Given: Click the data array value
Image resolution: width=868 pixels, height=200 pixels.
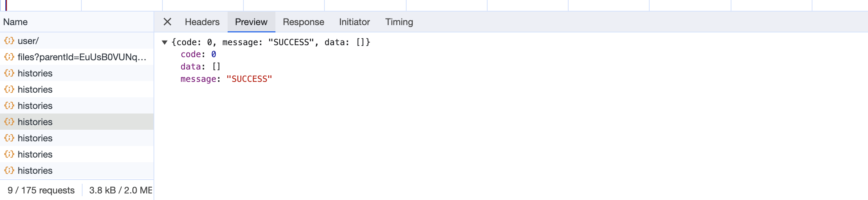Looking at the screenshot, I should pos(216,67).
